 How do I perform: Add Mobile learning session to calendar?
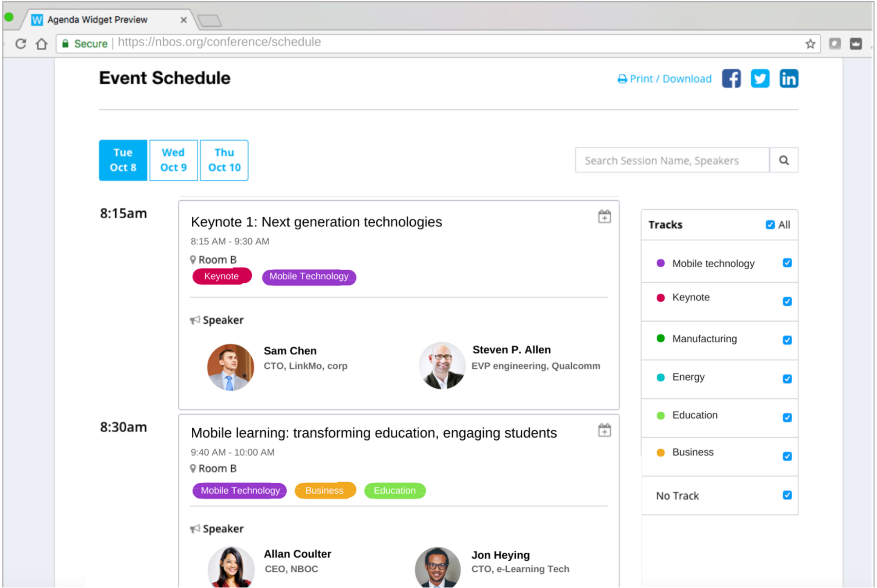pos(605,430)
